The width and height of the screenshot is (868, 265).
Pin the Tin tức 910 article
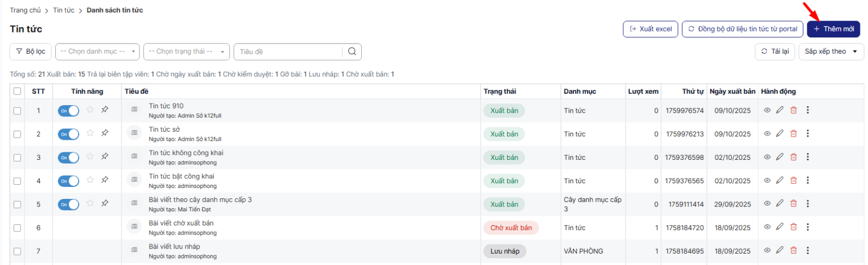coord(105,109)
